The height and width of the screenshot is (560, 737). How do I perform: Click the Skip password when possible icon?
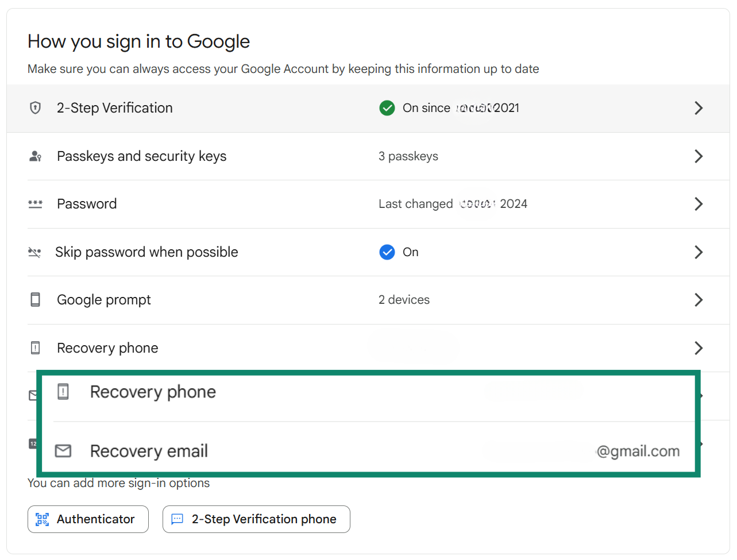pos(34,252)
